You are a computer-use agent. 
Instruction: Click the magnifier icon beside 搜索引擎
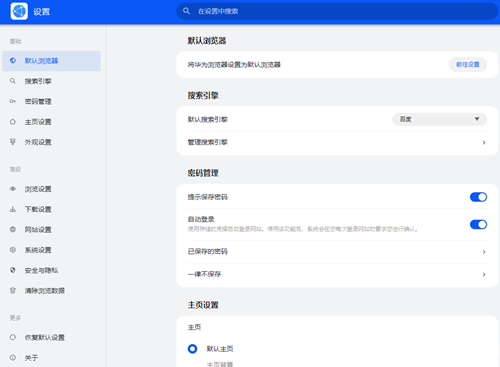(x=13, y=81)
